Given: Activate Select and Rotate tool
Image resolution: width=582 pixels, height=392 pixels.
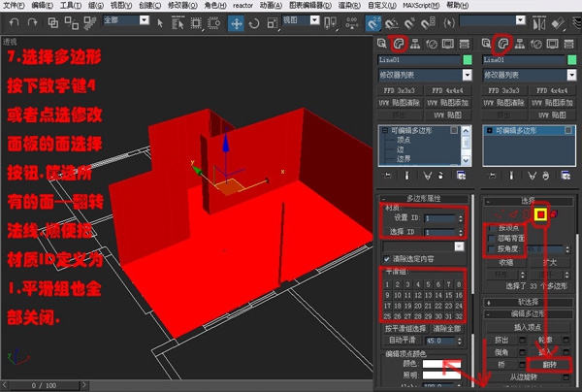Looking at the screenshot, I should point(254,23).
